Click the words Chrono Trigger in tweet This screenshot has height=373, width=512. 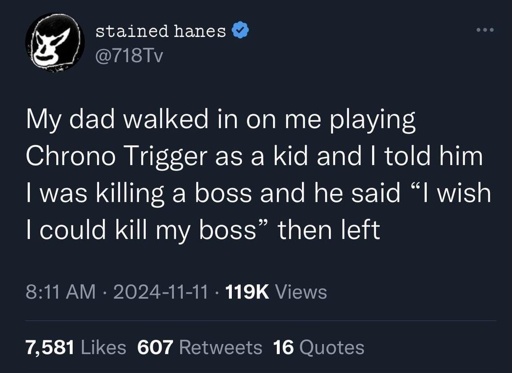tap(116, 156)
